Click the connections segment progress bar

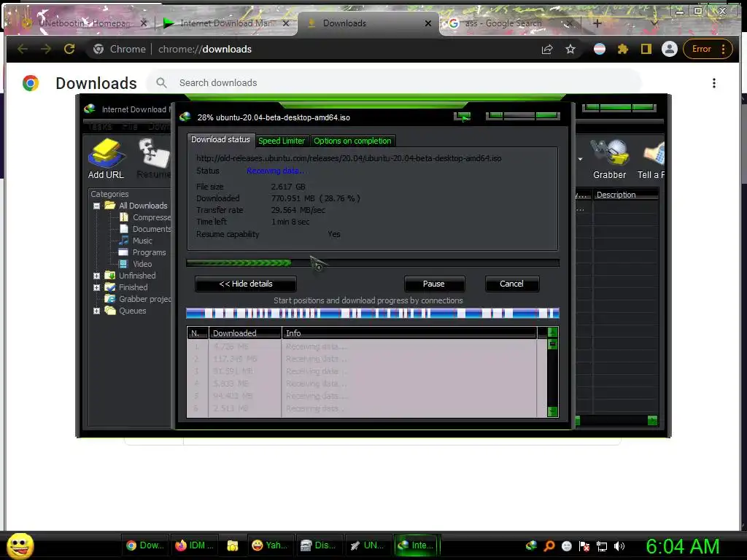point(373,314)
